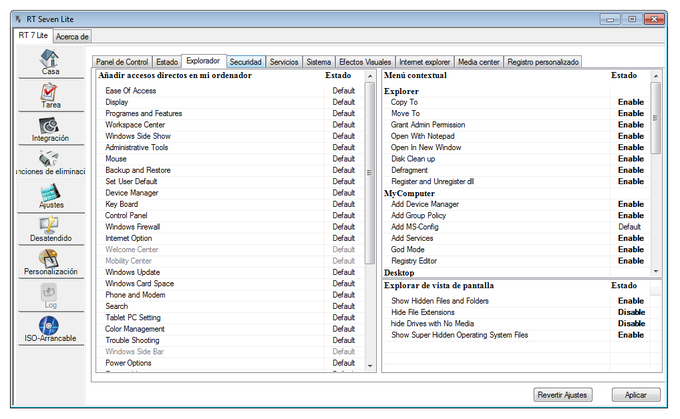The image size is (680, 419).
Task: Switch to Media center tab
Action: pyautogui.click(x=479, y=62)
